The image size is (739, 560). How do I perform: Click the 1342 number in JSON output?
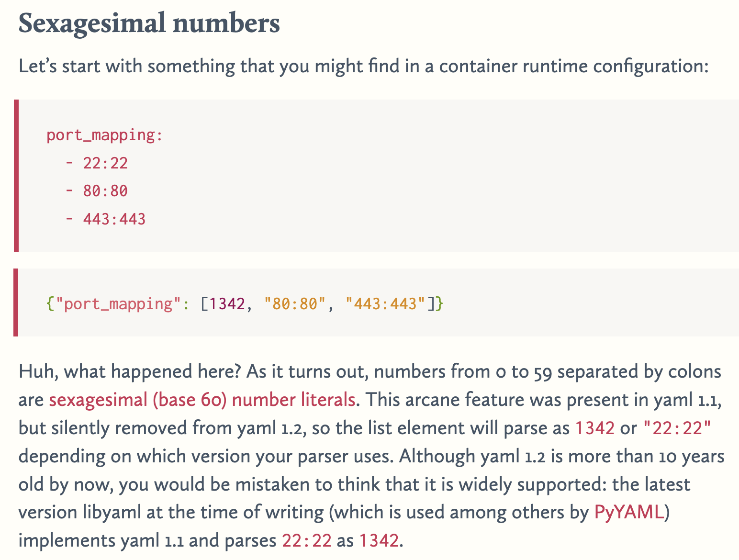pyautogui.click(x=227, y=303)
